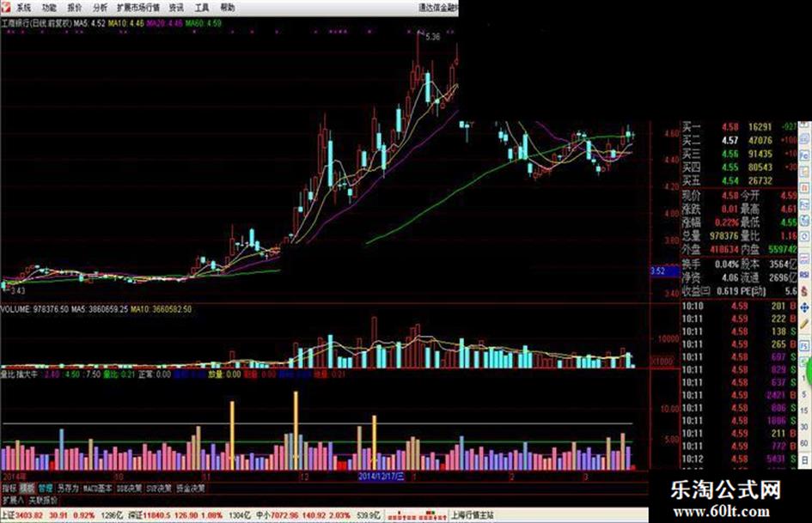Open the 资讯 menu
The height and width of the screenshot is (523, 812).
tap(176, 7)
